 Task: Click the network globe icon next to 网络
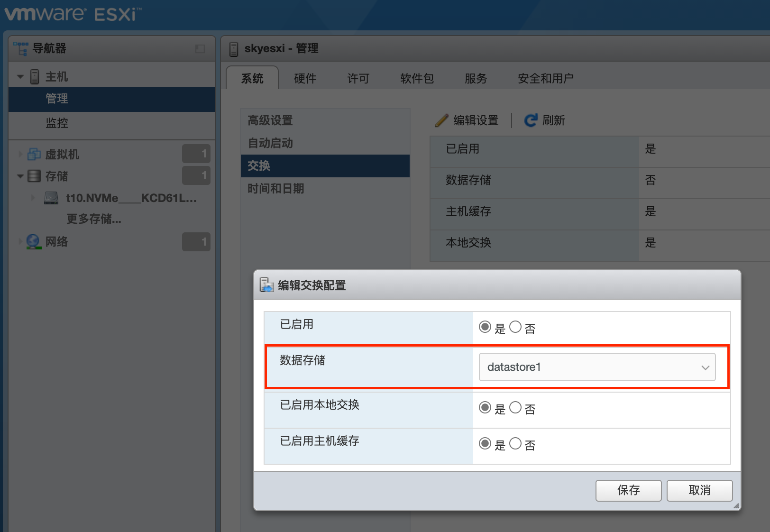click(x=33, y=242)
